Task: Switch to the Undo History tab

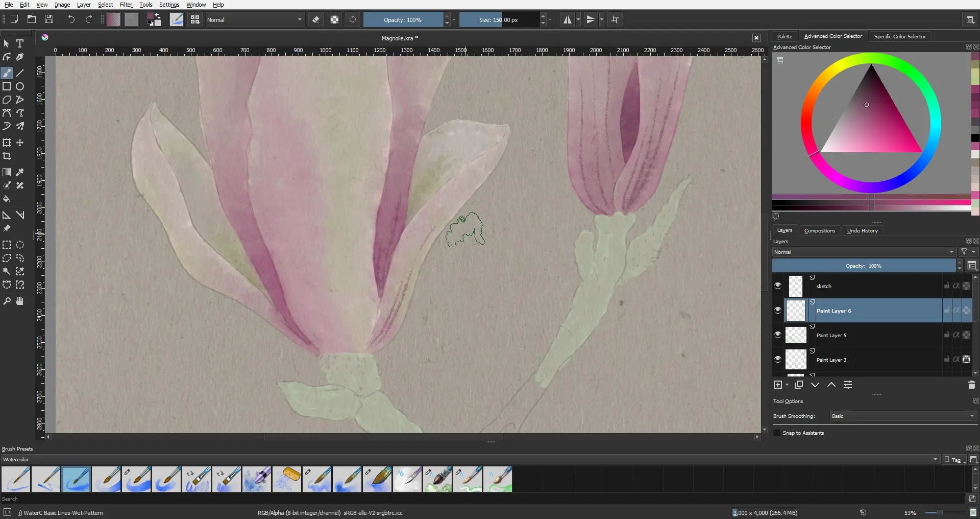Action: pyautogui.click(x=862, y=231)
